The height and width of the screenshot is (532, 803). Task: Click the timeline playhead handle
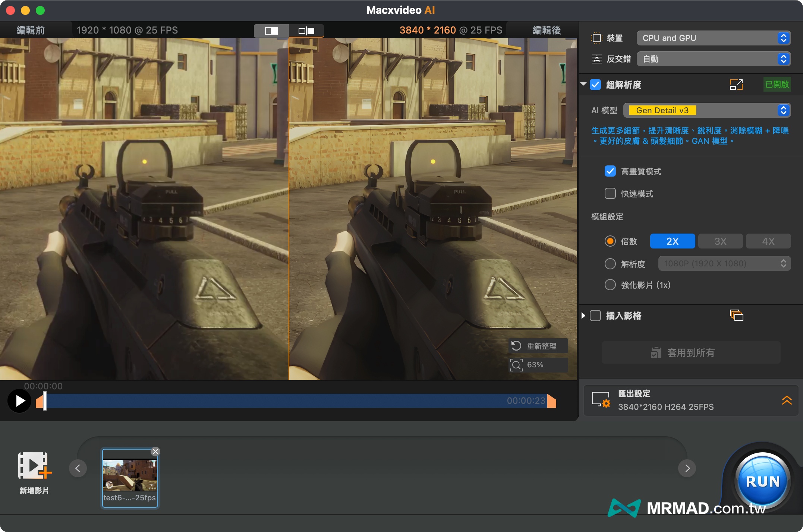click(45, 401)
